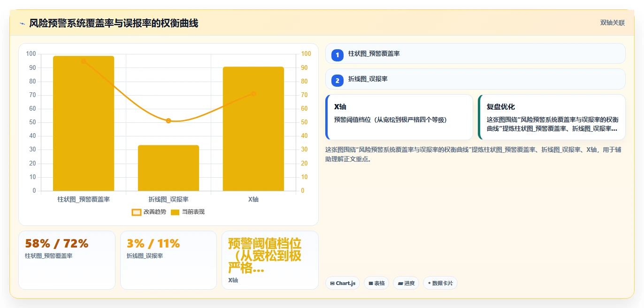644x308 pixels.
Task: Toggle the 改善趋势 legend item
Action: tap(149, 212)
